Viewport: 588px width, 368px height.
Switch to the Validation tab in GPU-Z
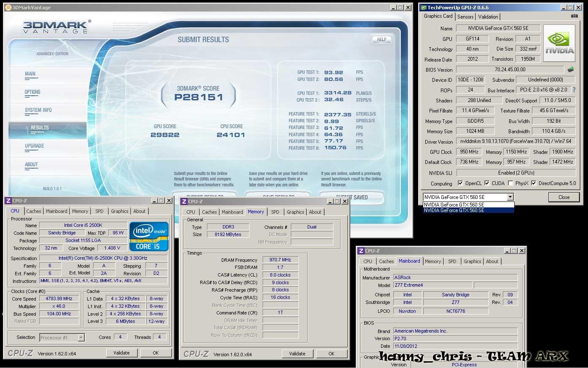(x=488, y=17)
